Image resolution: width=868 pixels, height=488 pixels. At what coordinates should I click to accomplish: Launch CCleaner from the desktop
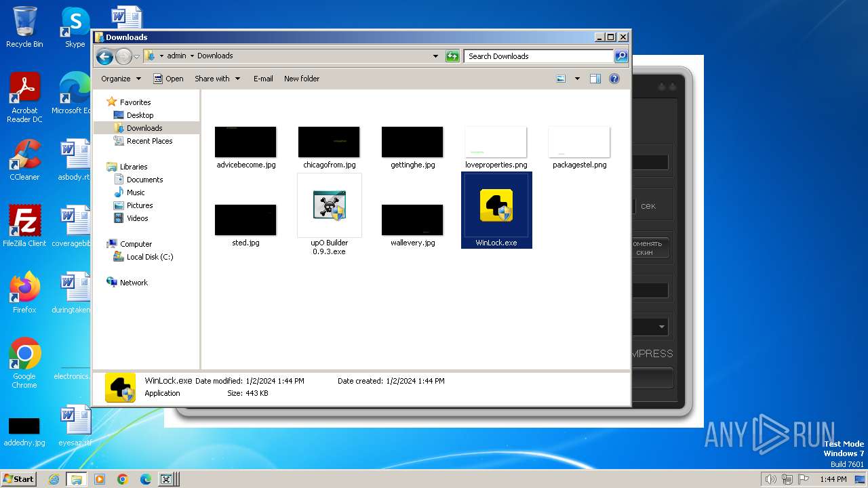[24, 160]
